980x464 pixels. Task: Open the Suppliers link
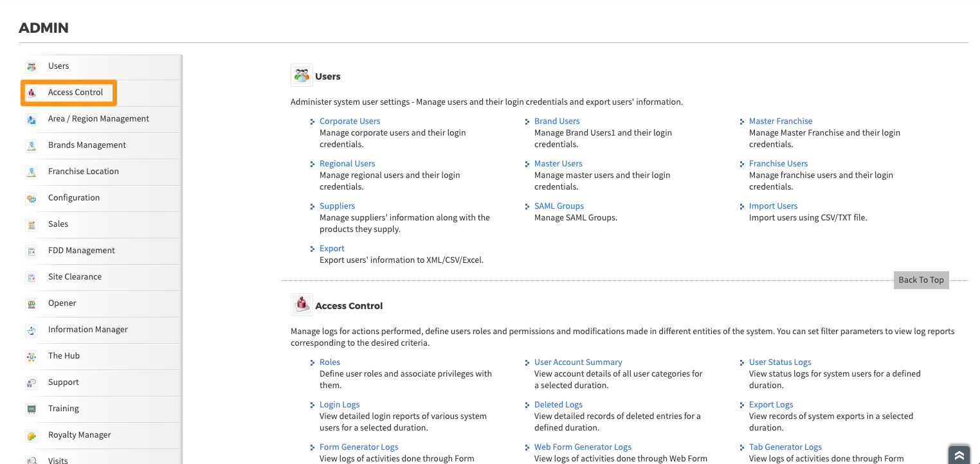(x=337, y=206)
